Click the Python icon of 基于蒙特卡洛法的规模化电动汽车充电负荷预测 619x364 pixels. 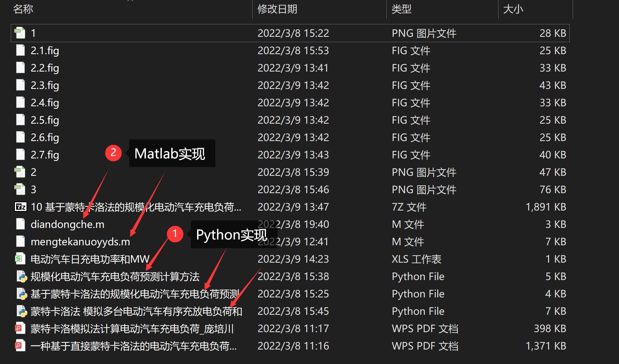tap(21, 294)
